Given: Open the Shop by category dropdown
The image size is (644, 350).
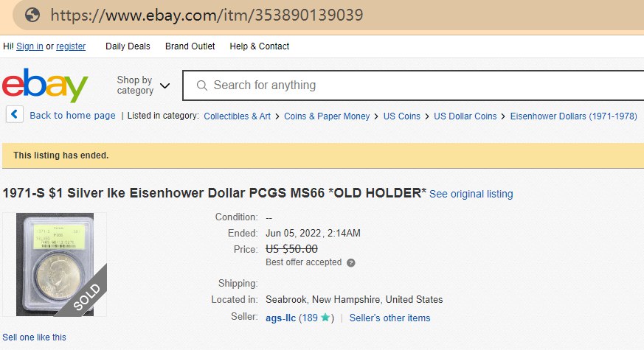Looking at the screenshot, I should point(143,85).
